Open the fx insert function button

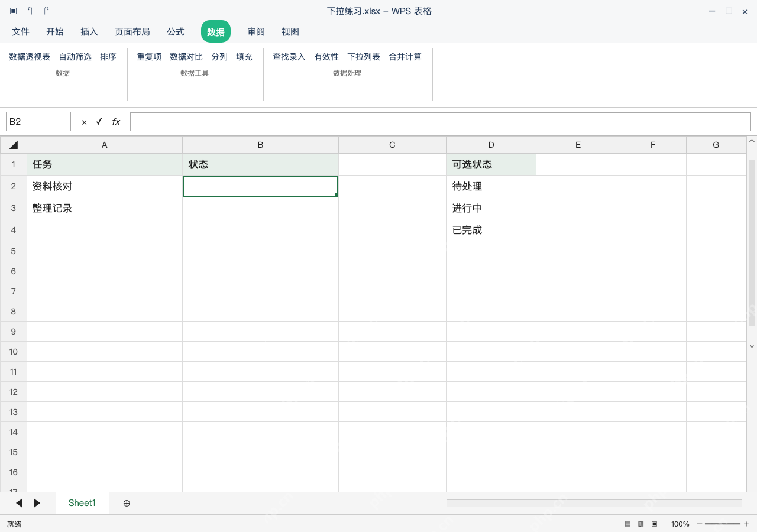pyautogui.click(x=117, y=122)
